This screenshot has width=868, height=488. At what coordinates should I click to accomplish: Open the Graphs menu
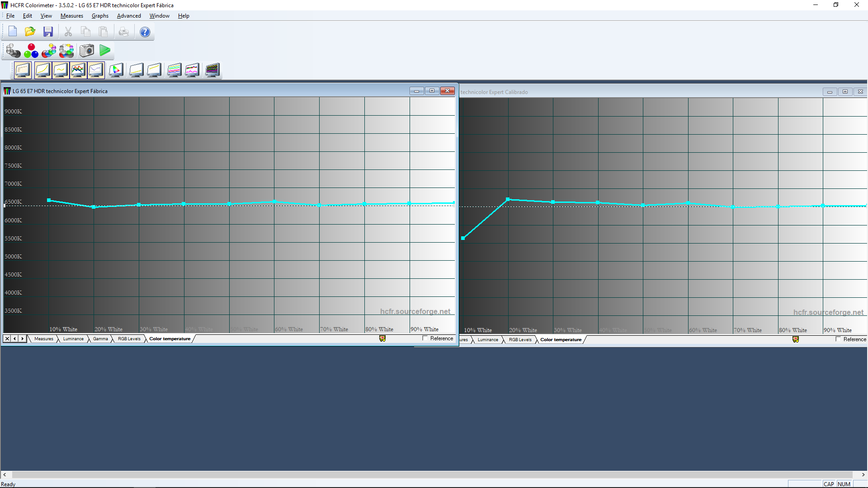click(100, 16)
